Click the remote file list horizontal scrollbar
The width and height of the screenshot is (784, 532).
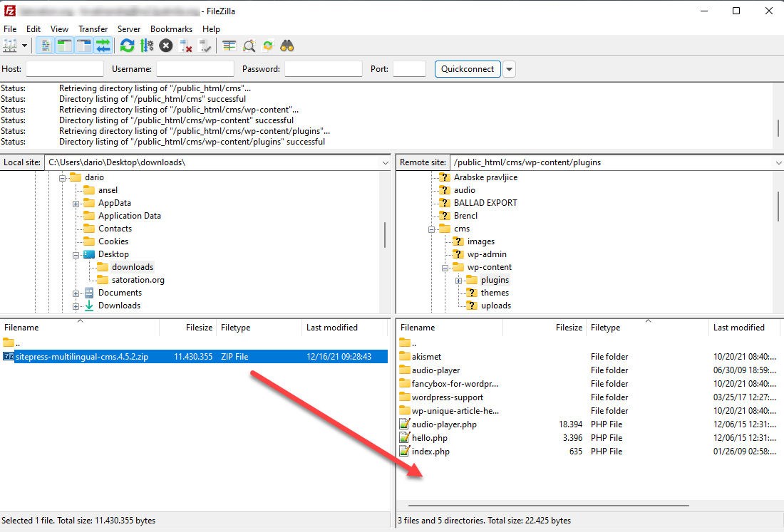pos(549,506)
